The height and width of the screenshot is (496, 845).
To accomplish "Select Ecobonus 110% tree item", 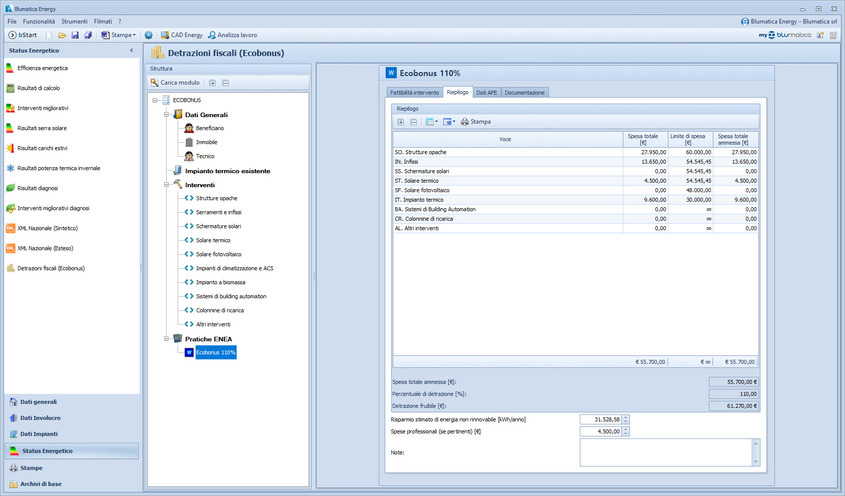I will point(216,353).
